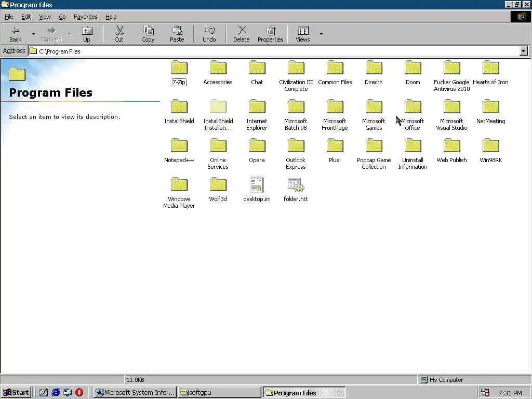Select the Web Publish folder
Image resolution: width=532 pixels, height=399 pixels.
(x=451, y=151)
